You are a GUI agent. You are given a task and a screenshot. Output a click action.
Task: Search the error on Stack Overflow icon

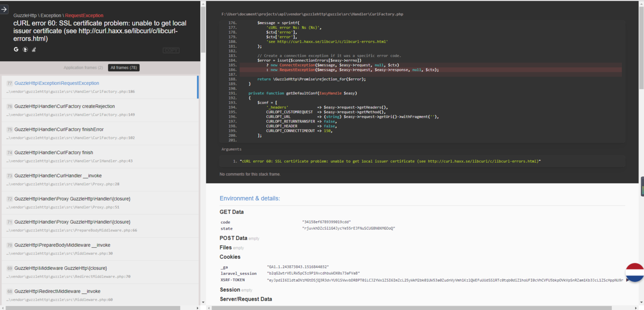34,49
